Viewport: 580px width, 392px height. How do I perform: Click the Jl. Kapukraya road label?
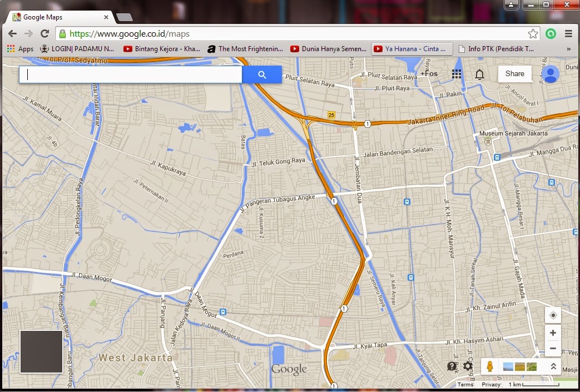tap(168, 168)
